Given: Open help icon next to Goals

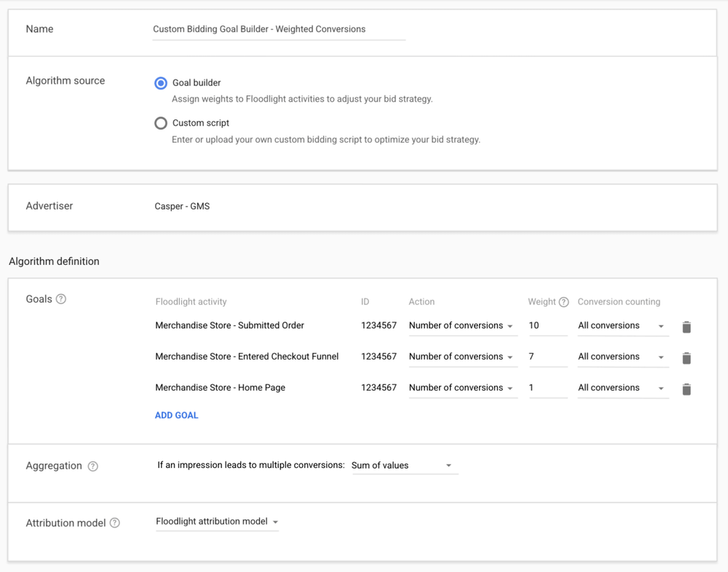Looking at the screenshot, I should 61,299.
